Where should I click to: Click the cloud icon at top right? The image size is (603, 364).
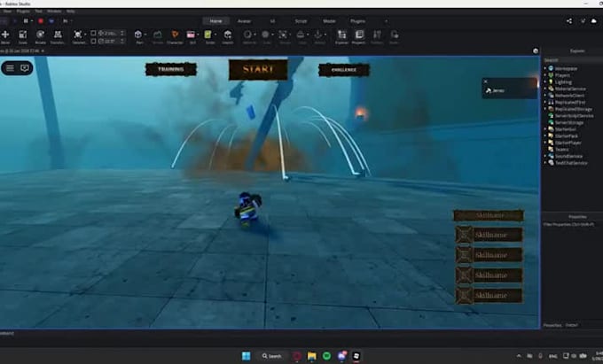[594, 21]
